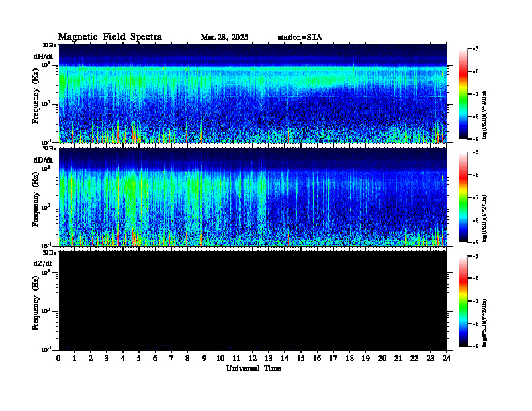This screenshot has width=532, height=411.
Task: Click the time axis tick label 12
Action: tap(253, 358)
